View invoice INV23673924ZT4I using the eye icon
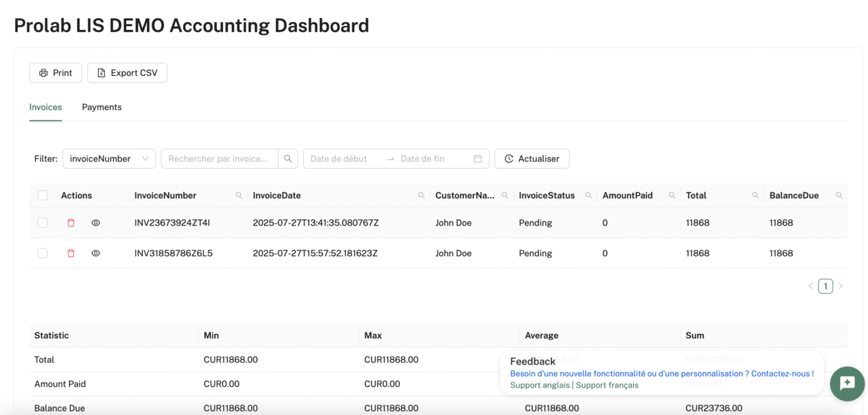Viewport: 868px width, 415px height. click(x=95, y=223)
